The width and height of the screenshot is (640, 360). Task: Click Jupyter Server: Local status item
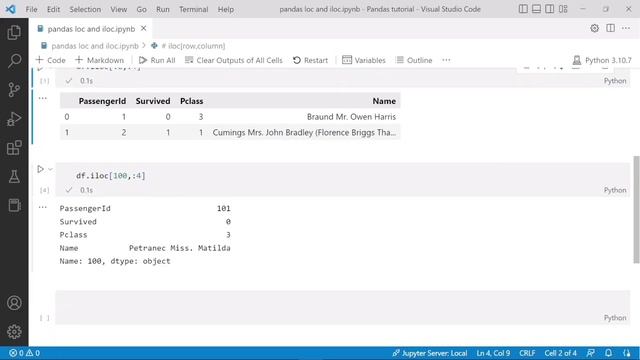429,353
